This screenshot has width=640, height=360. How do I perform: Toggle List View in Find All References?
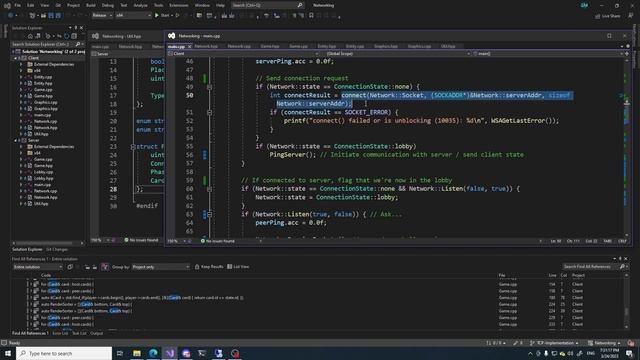click(238, 267)
